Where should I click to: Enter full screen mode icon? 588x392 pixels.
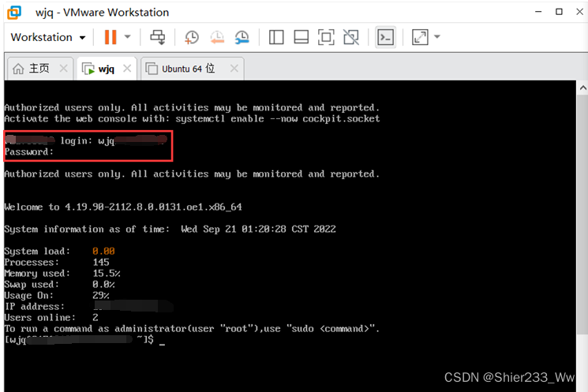coord(326,37)
